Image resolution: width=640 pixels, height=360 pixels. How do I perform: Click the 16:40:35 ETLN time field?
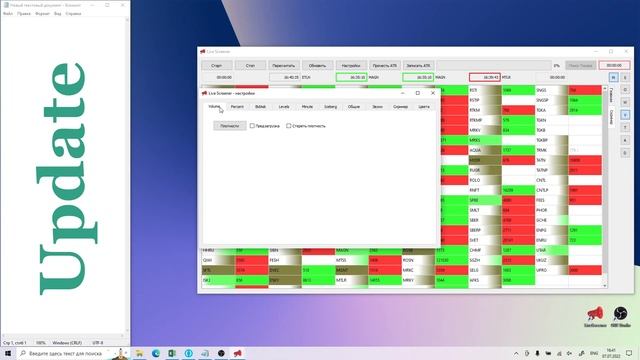point(284,77)
